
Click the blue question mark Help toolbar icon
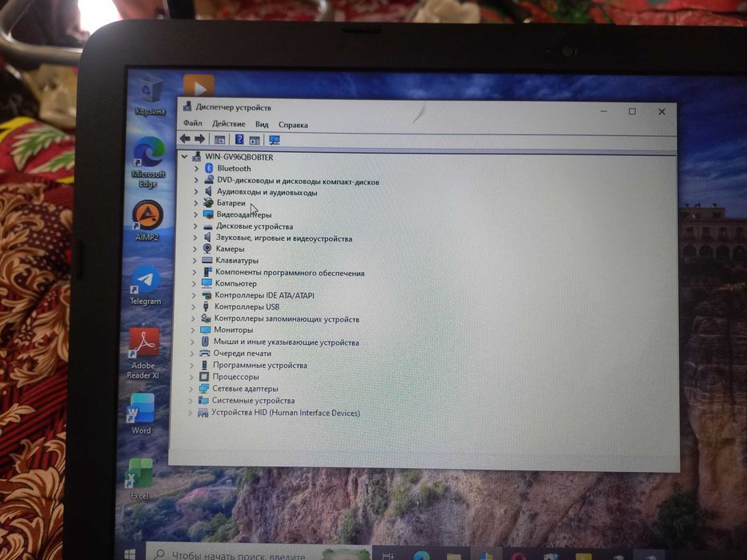pyautogui.click(x=239, y=139)
